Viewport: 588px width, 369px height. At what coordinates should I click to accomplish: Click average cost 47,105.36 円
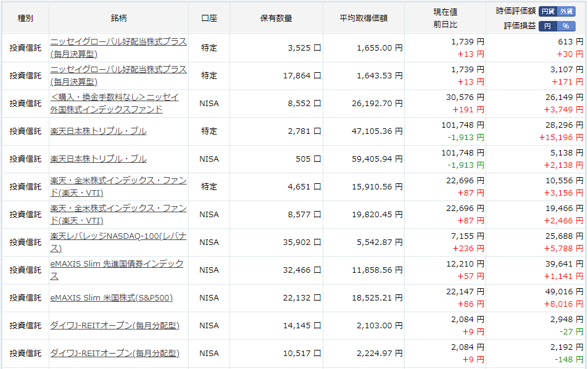pyautogui.click(x=377, y=131)
